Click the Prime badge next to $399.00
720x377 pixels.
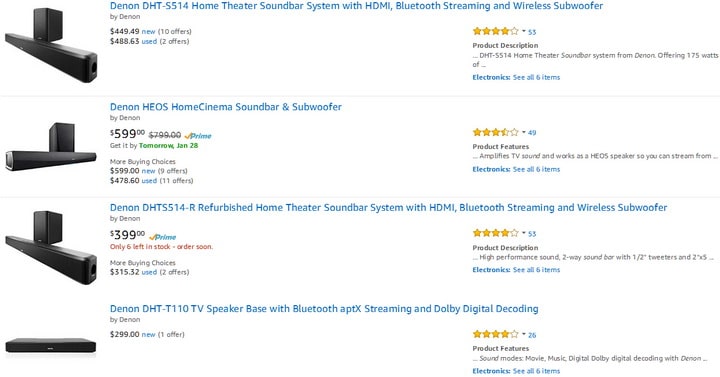(x=163, y=237)
